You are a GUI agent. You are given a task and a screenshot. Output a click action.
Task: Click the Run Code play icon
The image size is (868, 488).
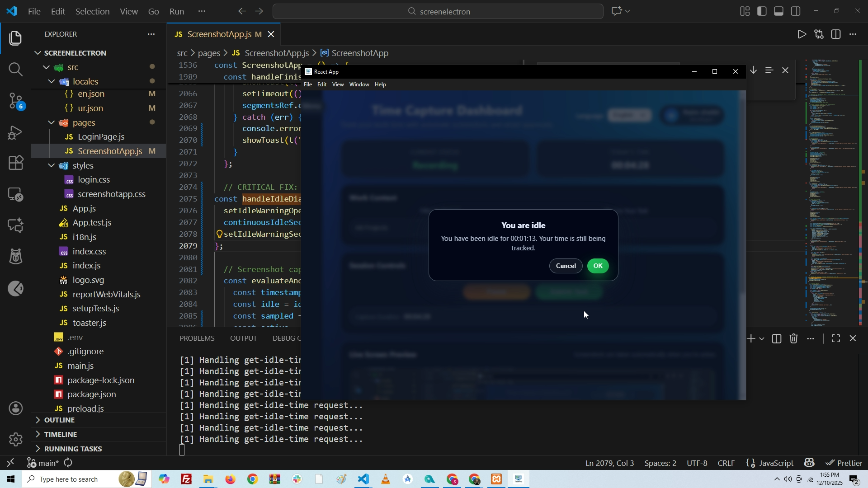click(801, 34)
